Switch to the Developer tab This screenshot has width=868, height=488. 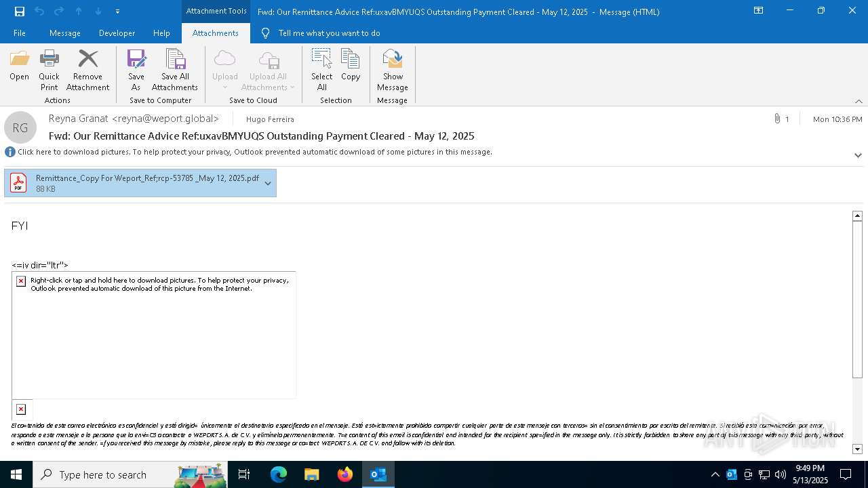117,33
